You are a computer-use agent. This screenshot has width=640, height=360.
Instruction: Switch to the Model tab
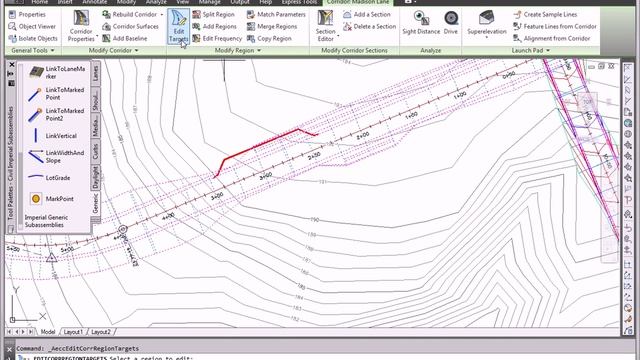pyautogui.click(x=48, y=332)
